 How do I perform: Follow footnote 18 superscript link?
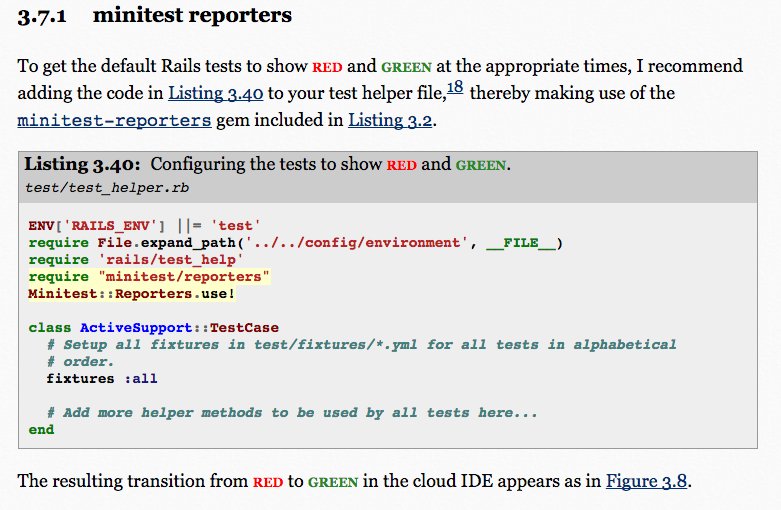pyautogui.click(x=455, y=87)
